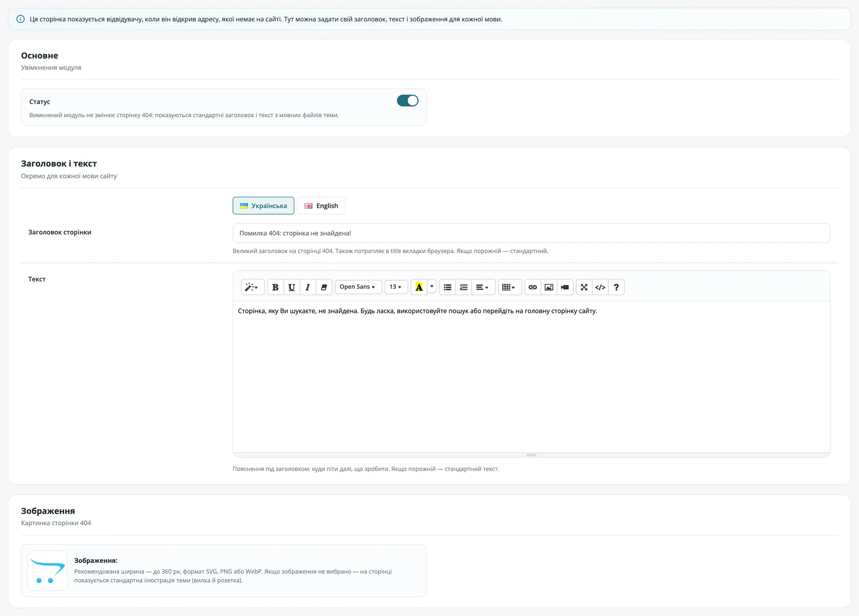Click the 'Текст' field label
The height and width of the screenshot is (616, 859).
click(x=37, y=279)
